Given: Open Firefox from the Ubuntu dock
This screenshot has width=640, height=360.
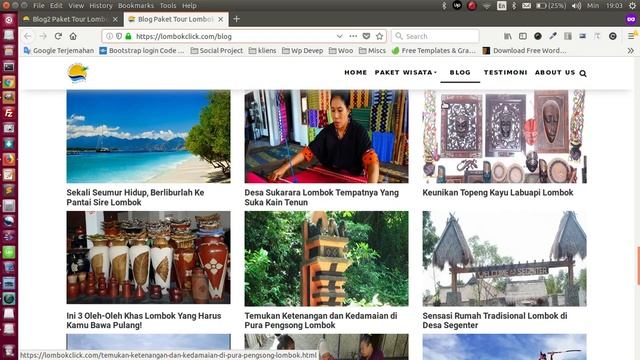Looking at the screenshot, I should click(x=9, y=159).
